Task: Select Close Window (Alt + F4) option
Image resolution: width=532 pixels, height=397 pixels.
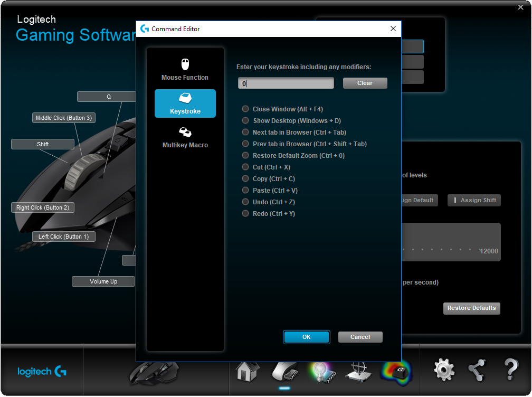Action: click(282, 109)
